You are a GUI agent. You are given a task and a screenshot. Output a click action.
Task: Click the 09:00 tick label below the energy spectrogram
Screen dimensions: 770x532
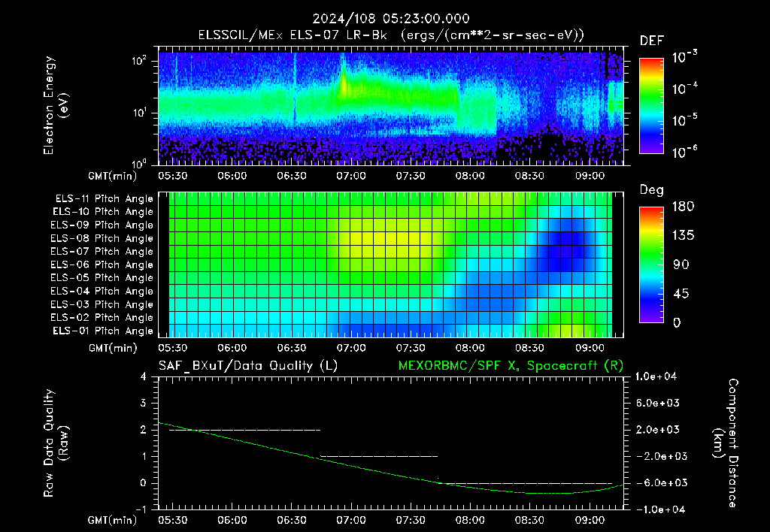point(590,176)
